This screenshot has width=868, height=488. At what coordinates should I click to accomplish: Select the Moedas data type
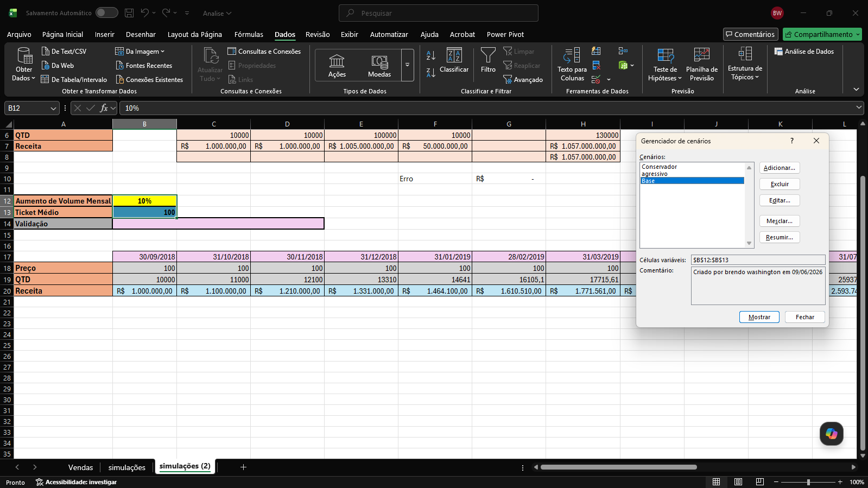(379, 66)
